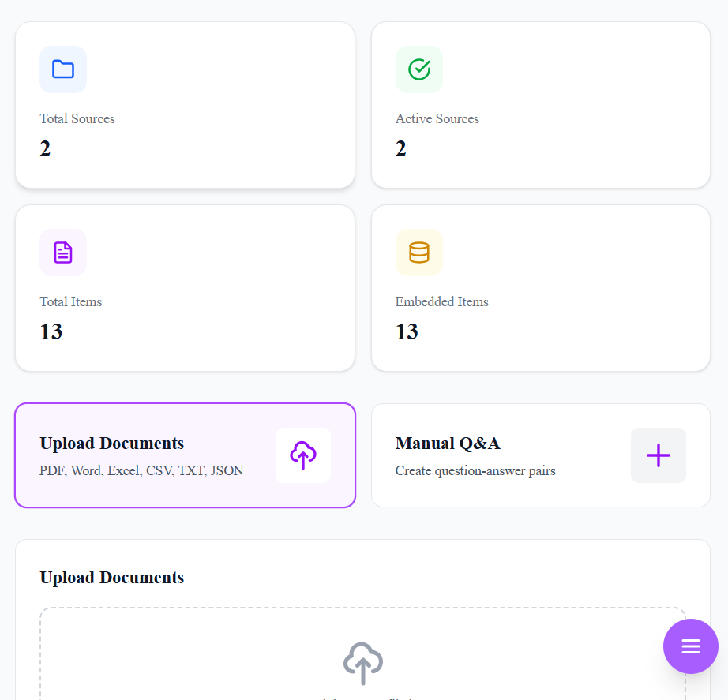Image resolution: width=728 pixels, height=700 pixels.
Task: Open the purple floating hamburger menu
Action: tap(691, 646)
